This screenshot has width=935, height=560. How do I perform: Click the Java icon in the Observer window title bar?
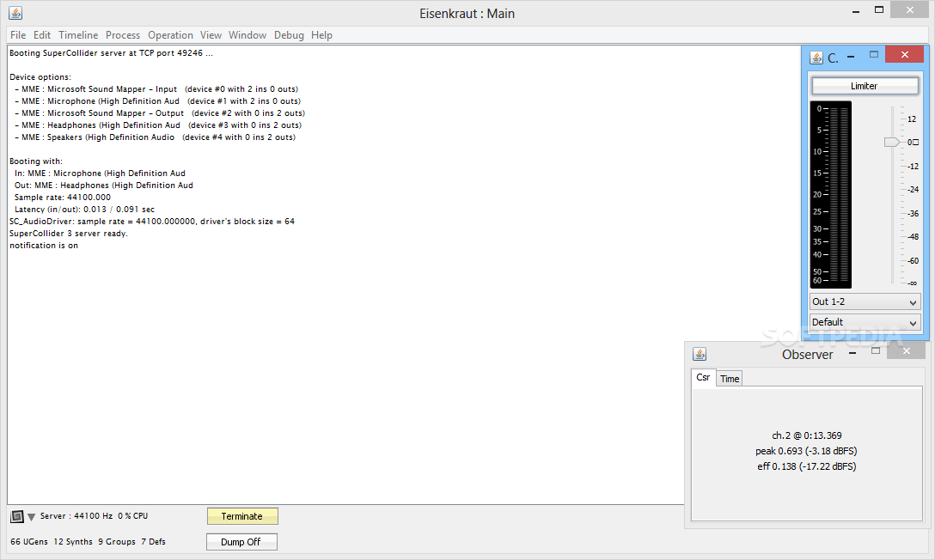coord(700,354)
